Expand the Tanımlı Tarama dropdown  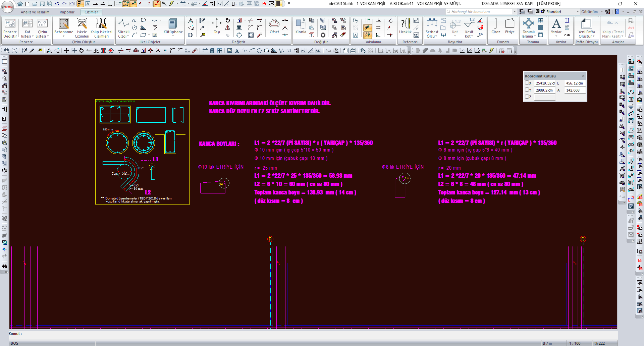(x=535, y=36)
